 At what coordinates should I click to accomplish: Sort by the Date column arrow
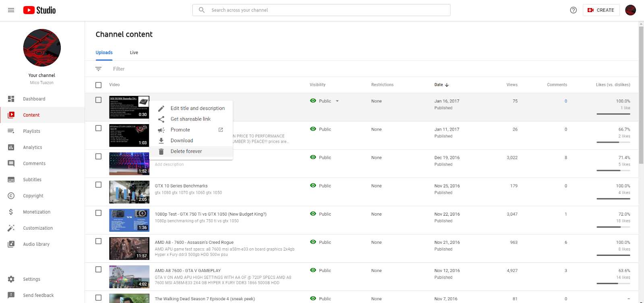click(x=447, y=85)
